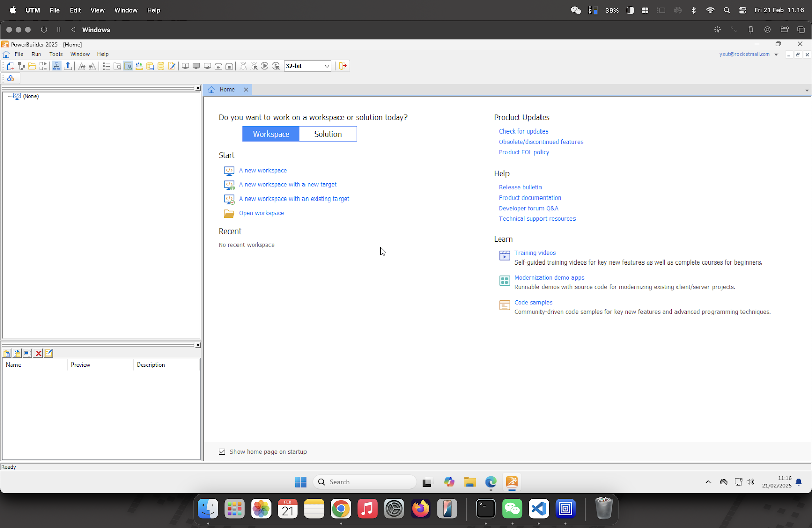Click A new workspace with a new target

click(288, 185)
